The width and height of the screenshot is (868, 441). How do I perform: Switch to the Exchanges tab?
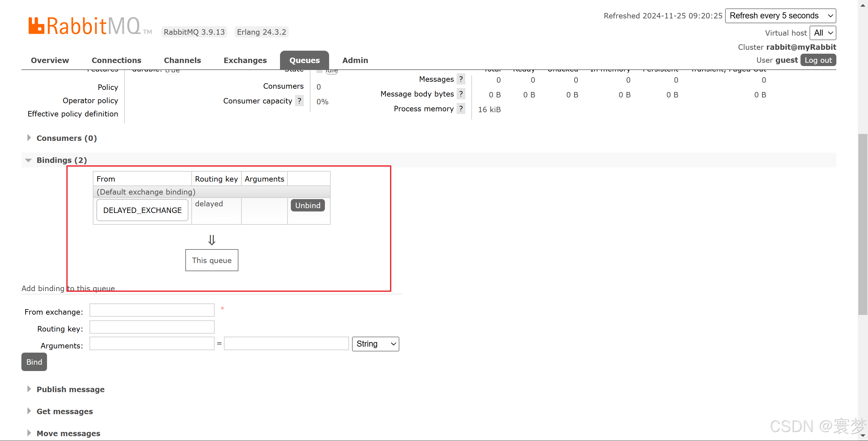245,60
